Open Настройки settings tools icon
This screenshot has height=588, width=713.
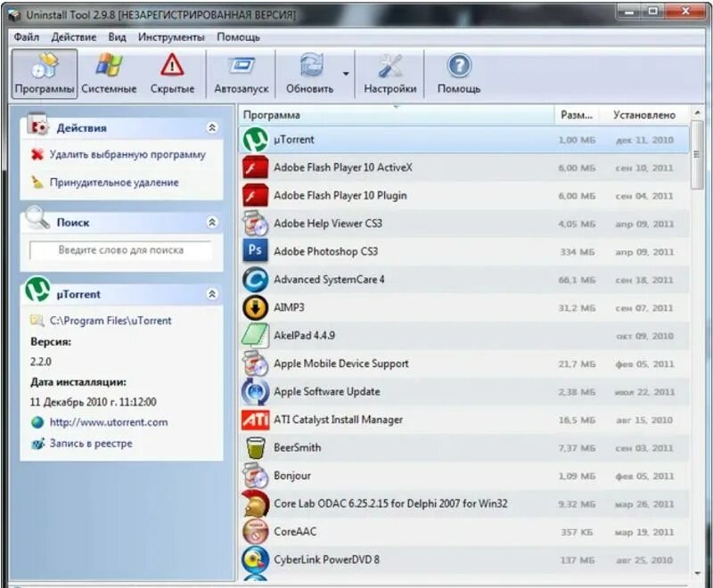click(390, 66)
